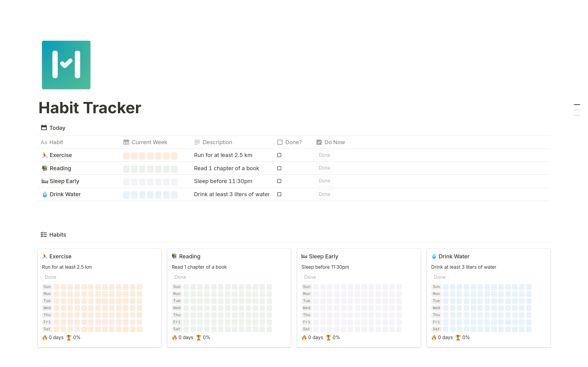Click the Habit Tracker logo image
Viewport: 588px width, 367px height.
point(66,65)
